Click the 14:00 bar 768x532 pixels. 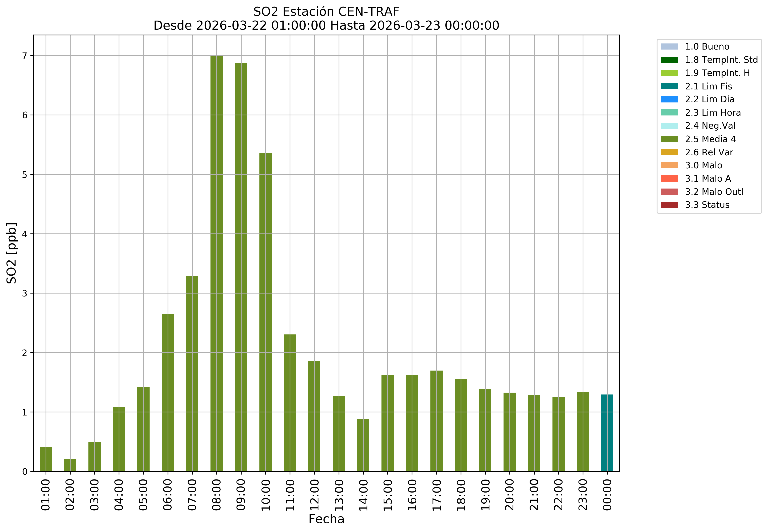[363, 445]
